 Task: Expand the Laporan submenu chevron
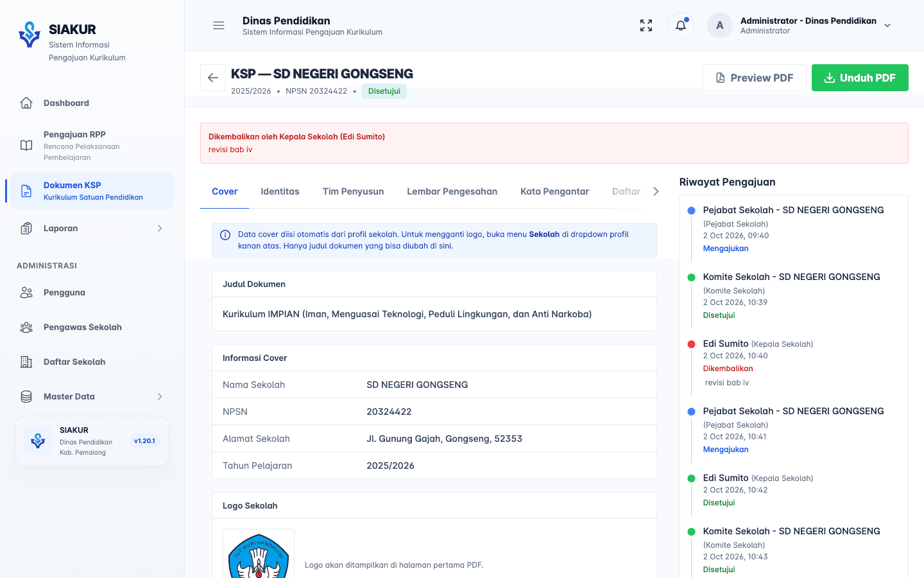coord(160,228)
